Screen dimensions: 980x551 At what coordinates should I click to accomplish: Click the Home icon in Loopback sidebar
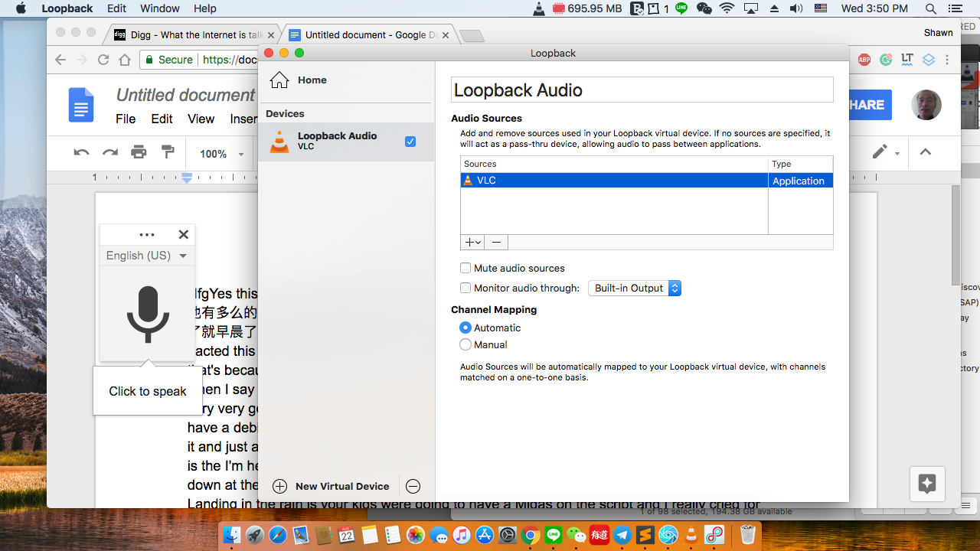[279, 80]
